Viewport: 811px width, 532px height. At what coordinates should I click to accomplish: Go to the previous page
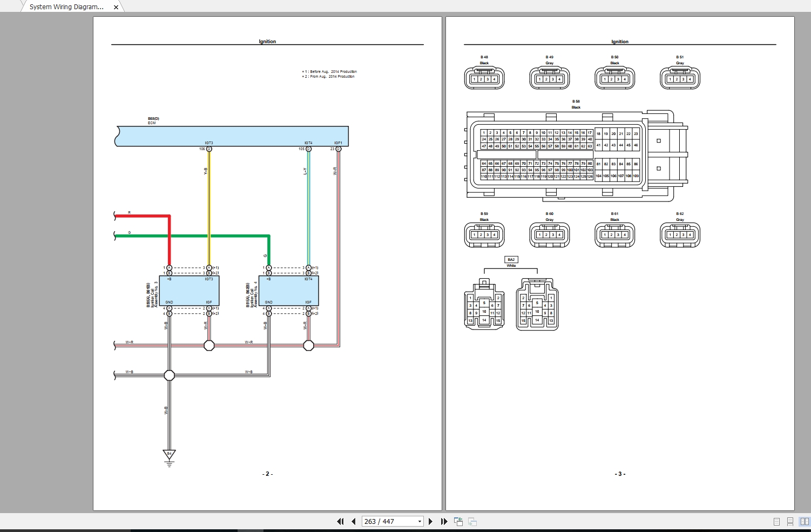pyautogui.click(x=354, y=521)
